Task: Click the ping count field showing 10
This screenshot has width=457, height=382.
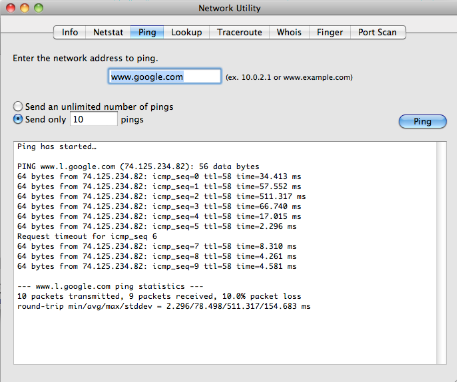Action: pyautogui.click(x=94, y=119)
